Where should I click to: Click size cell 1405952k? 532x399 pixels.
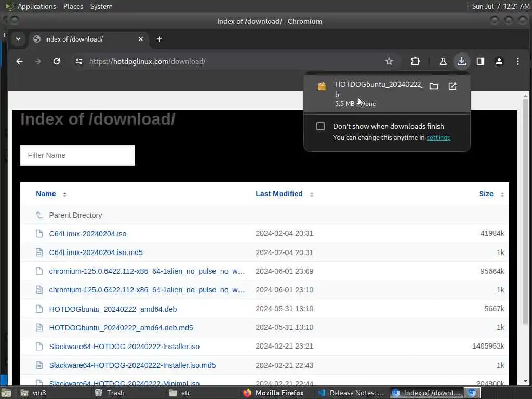coord(488,346)
